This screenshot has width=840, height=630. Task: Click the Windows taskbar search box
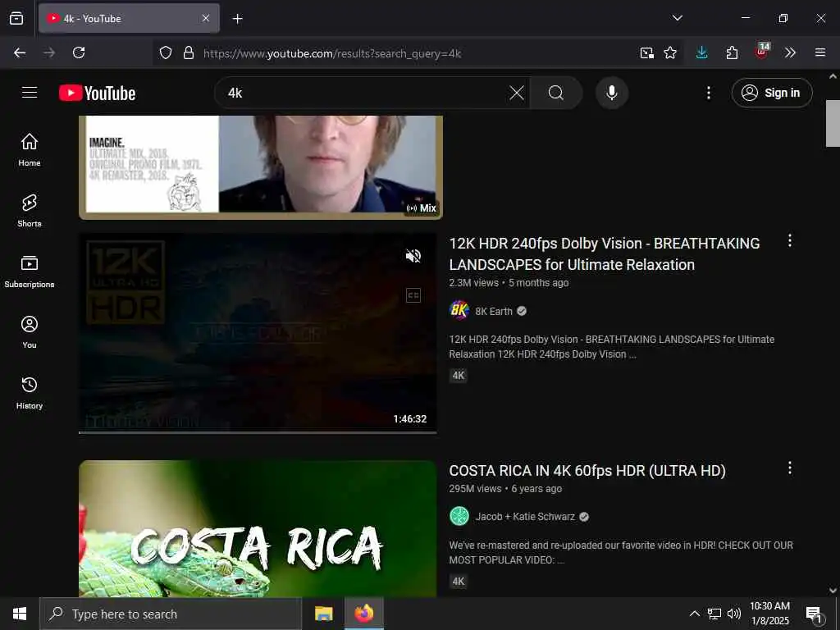pos(171,614)
